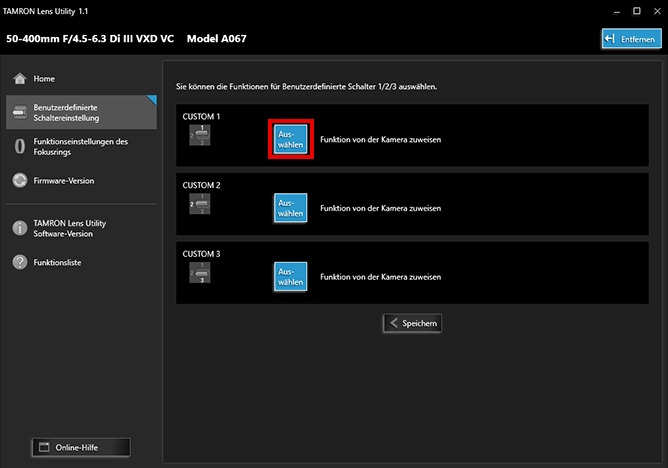The height and width of the screenshot is (468, 668).
Task: Open the Funktionsliste page
Action: (x=81, y=262)
